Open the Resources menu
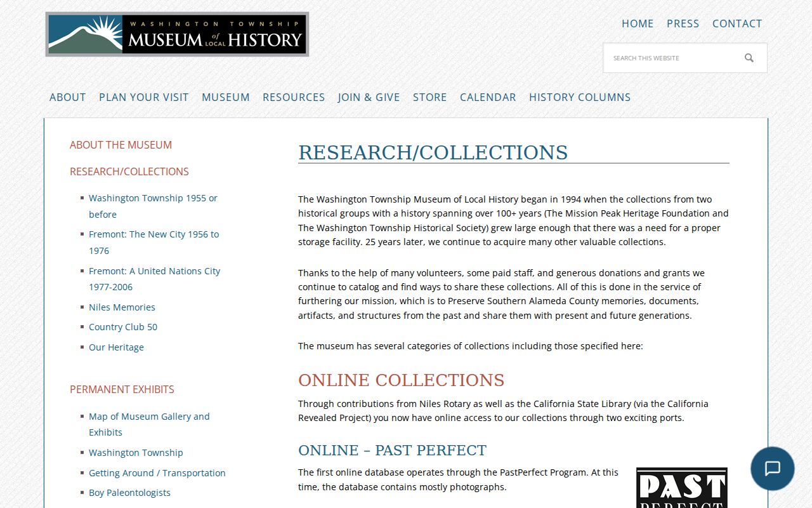The width and height of the screenshot is (812, 508). pyautogui.click(x=294, y=97)
